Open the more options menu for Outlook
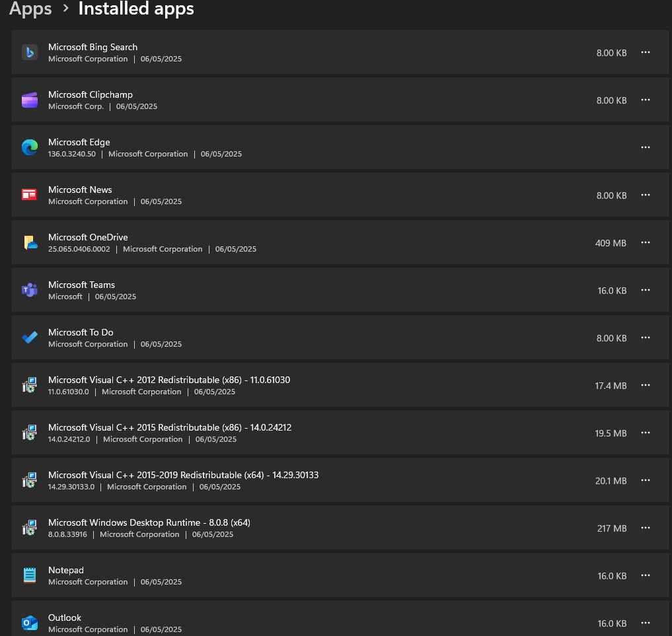The width and height of the screenshot is (672, 636). pos(646,623)
